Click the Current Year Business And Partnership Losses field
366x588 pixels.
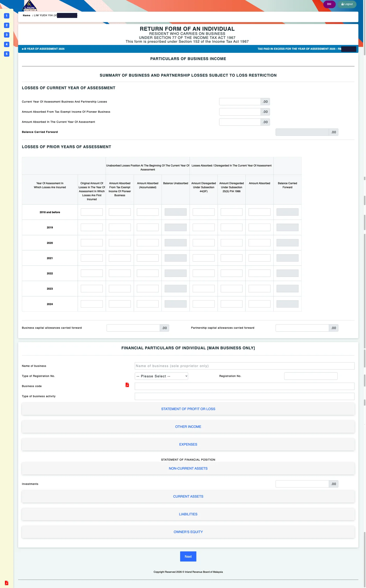(240, 102)
